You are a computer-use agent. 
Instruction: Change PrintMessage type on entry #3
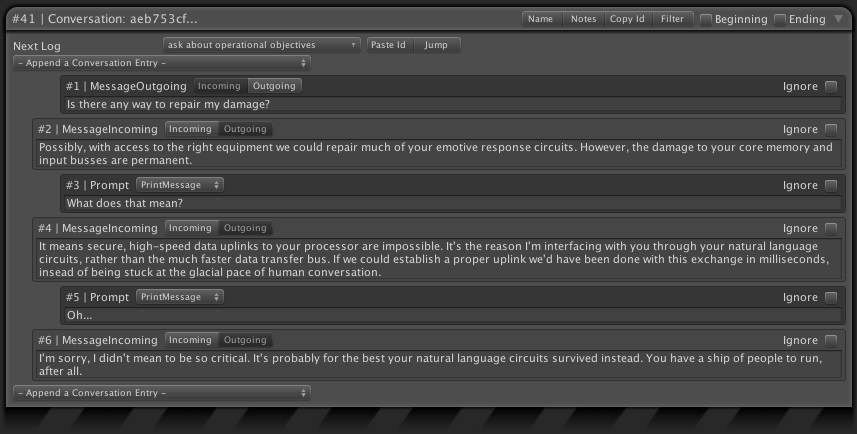180,185
